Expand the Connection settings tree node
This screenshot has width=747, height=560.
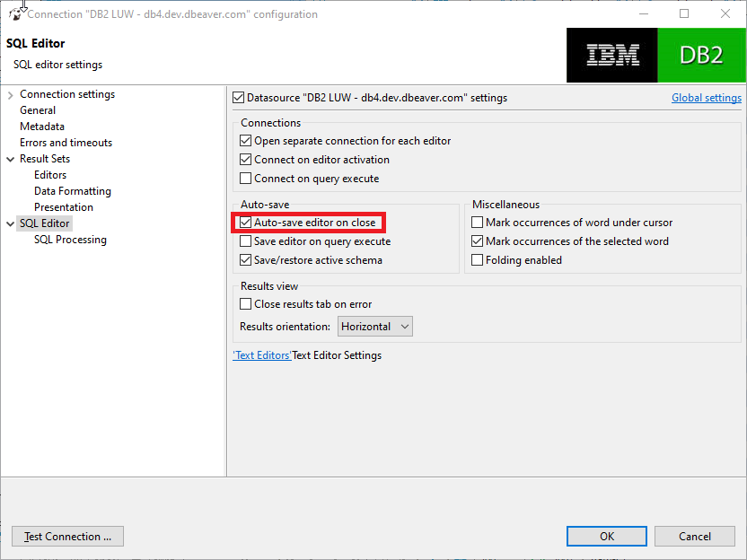tap(9, 93)
